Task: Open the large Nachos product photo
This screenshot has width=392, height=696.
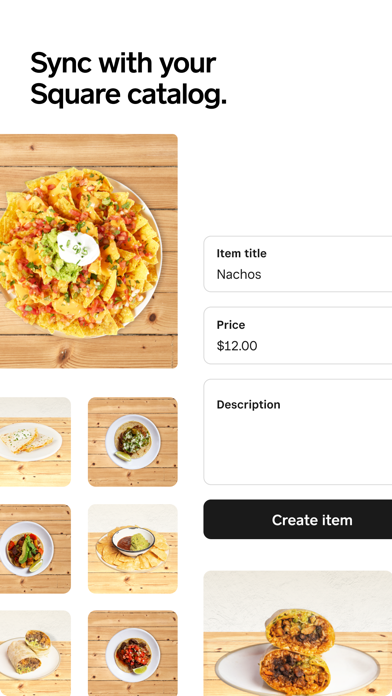Action: pyautogui.click(x=89, y=251)
